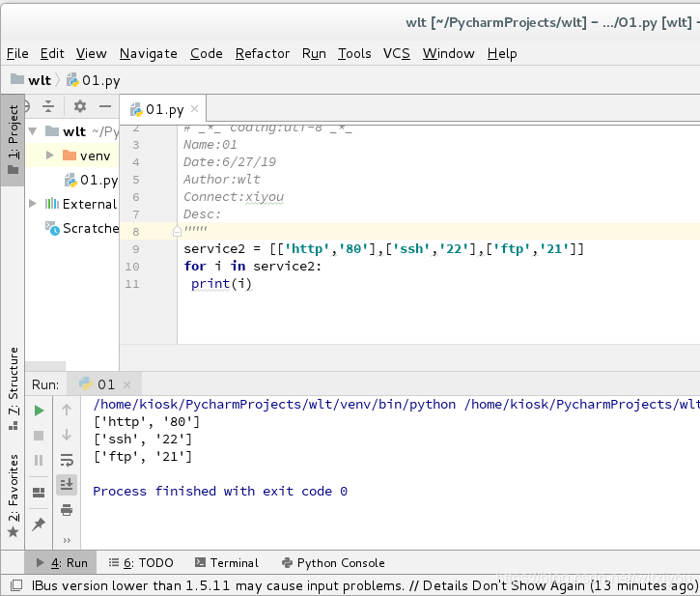Toggle soft-wrap in Run console
This screenshot has height=596, width=700.
[67, 460]
